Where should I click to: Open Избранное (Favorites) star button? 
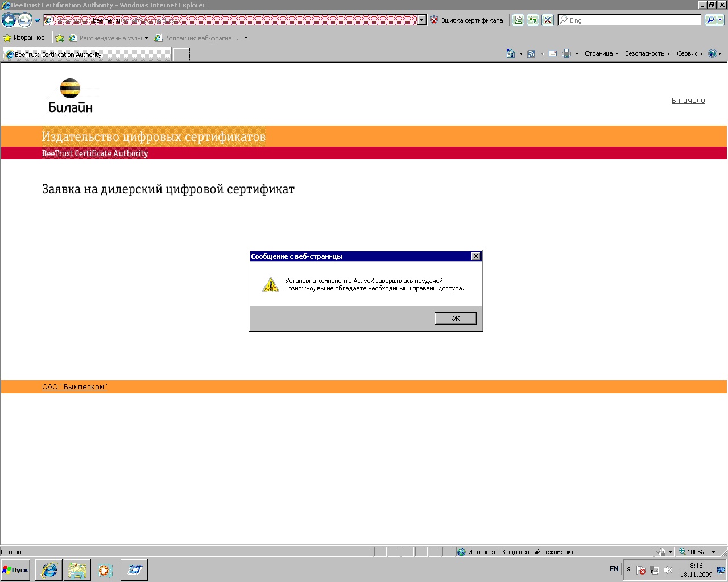24,38
